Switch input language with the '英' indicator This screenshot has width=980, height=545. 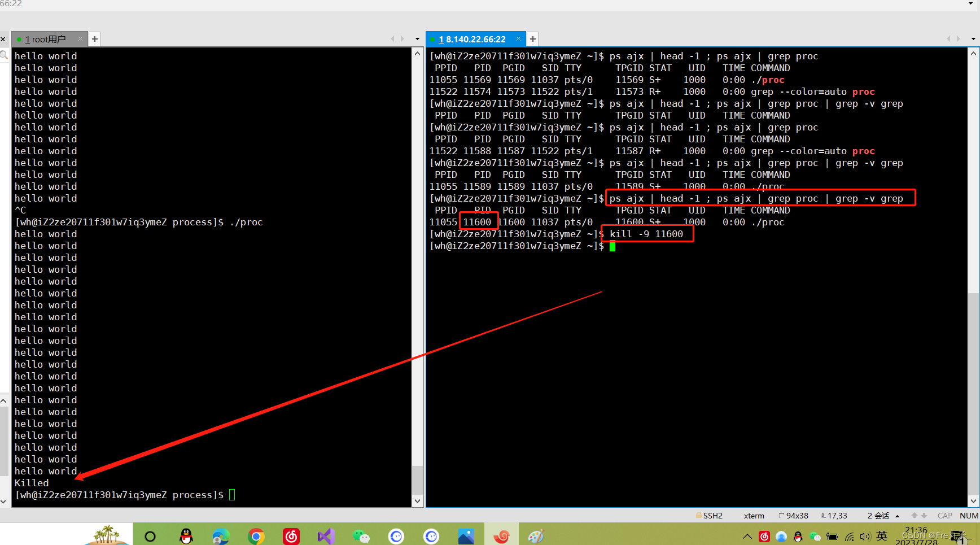pos(882,536)
